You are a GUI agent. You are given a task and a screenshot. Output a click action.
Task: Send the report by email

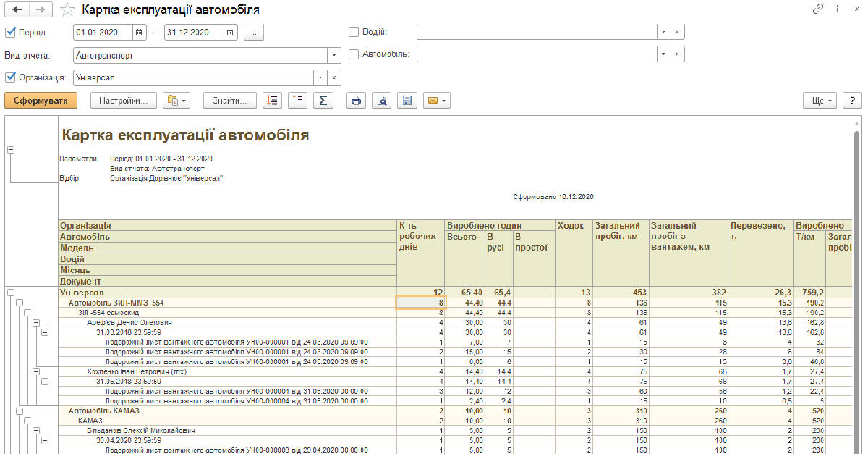[x=436, y=101]
